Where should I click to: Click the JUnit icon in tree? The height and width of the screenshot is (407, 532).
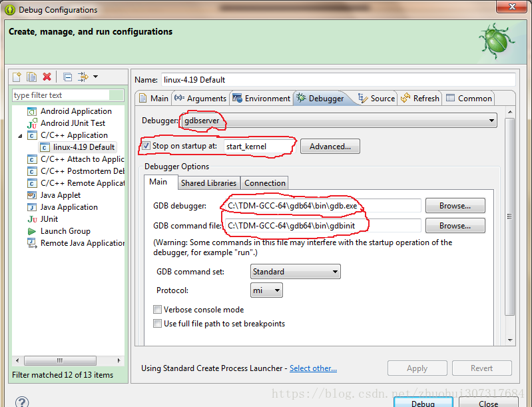[x=32, y=219]
